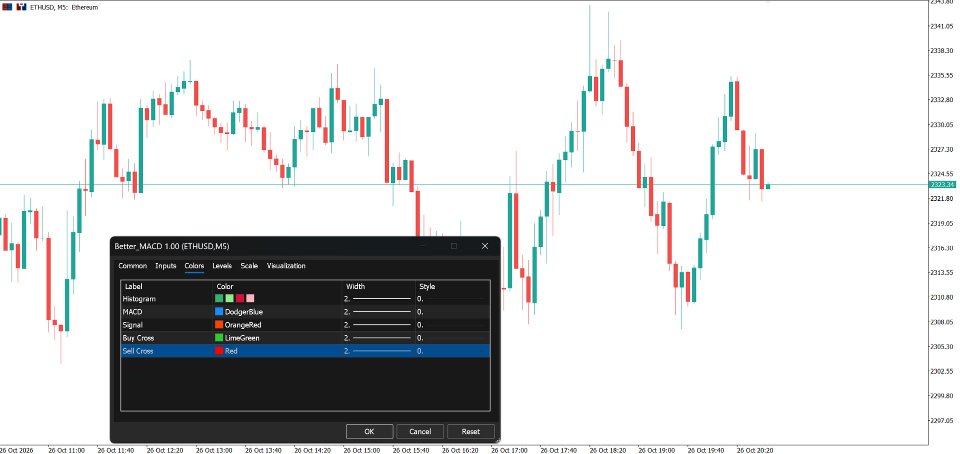Open the LimeGreen swatch in Buy Cross row
Image resolution: width=960 pixels, height=454 pixels.
click(219, 338)
